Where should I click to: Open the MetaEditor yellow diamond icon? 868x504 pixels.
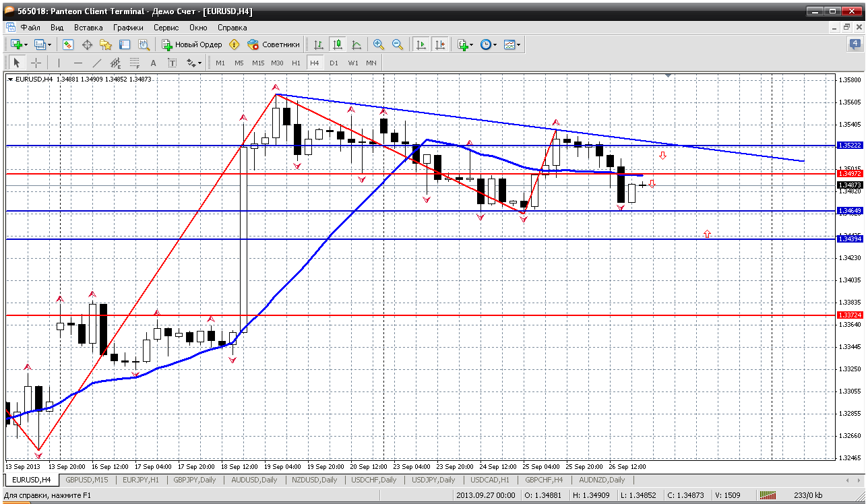235,44
